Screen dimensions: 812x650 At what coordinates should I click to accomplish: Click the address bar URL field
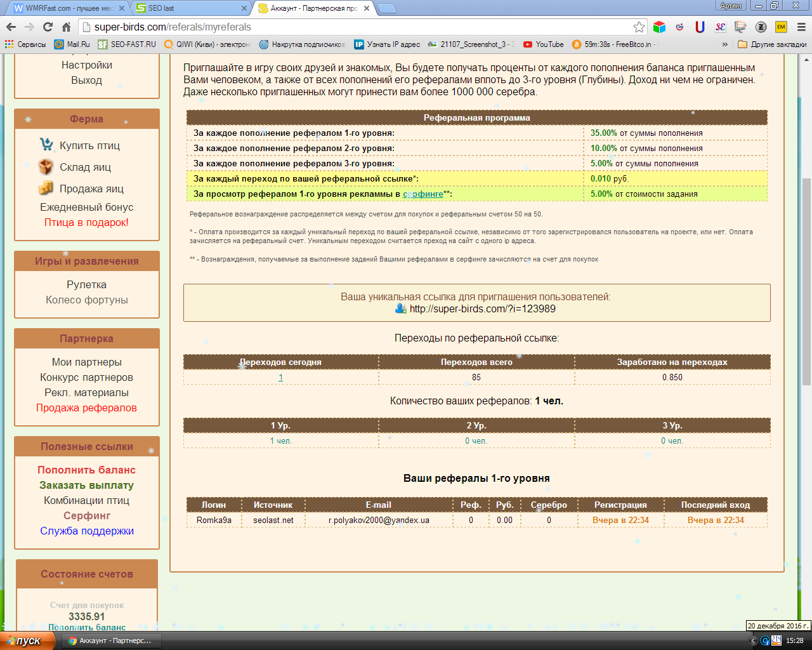pyautogui.click(x=355, y=27)
